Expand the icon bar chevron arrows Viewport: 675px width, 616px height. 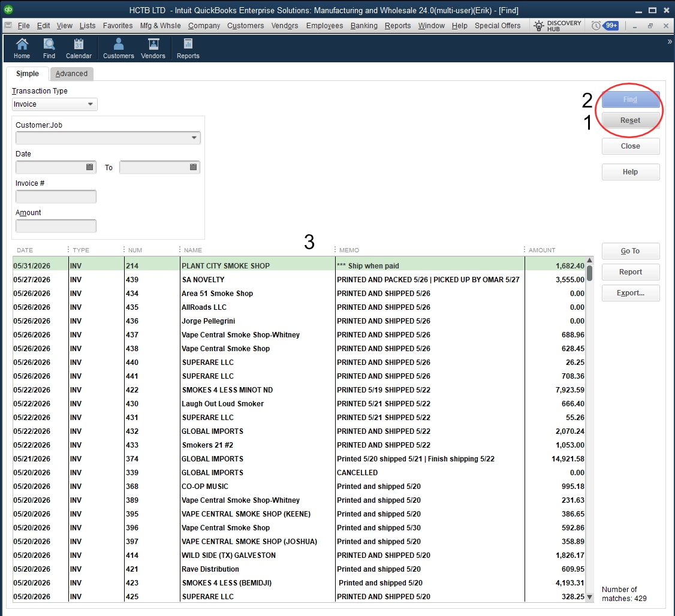pos(670,42)
